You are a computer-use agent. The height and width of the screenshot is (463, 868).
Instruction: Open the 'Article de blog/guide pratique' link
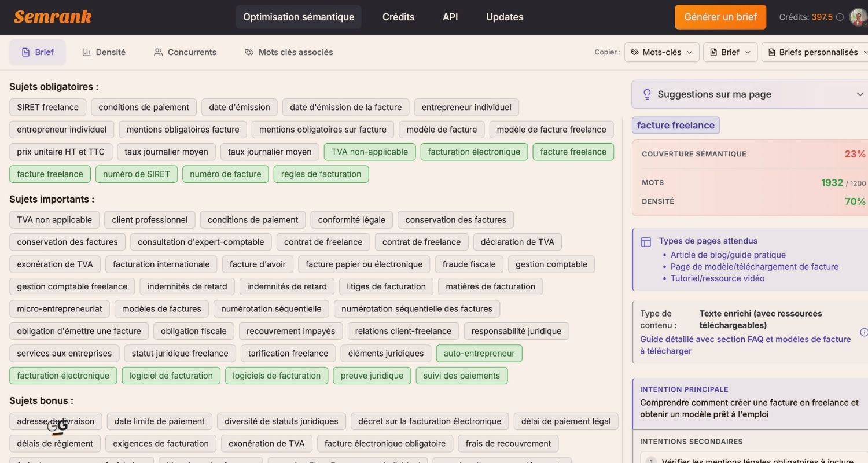click(x=727, y=255)
